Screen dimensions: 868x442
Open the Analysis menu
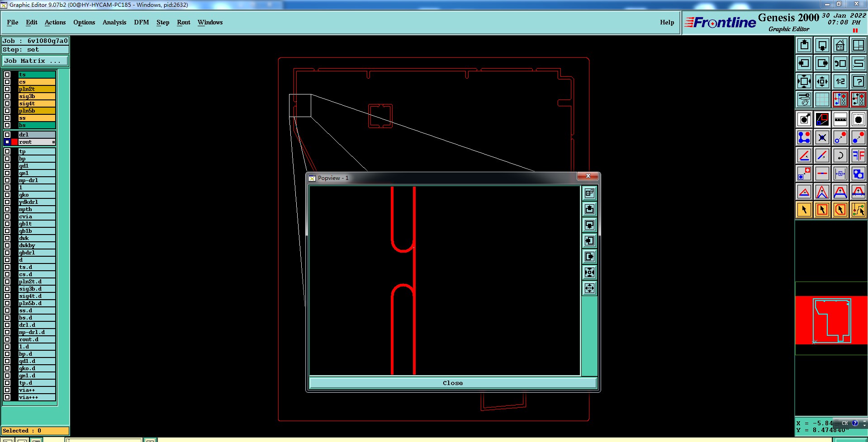click(114, 22)
